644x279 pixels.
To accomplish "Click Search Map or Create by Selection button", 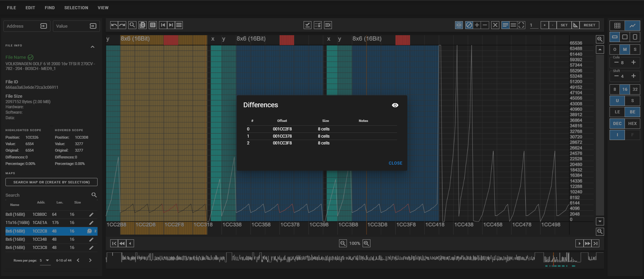I will pyautogui.click(x=52, y=182).
